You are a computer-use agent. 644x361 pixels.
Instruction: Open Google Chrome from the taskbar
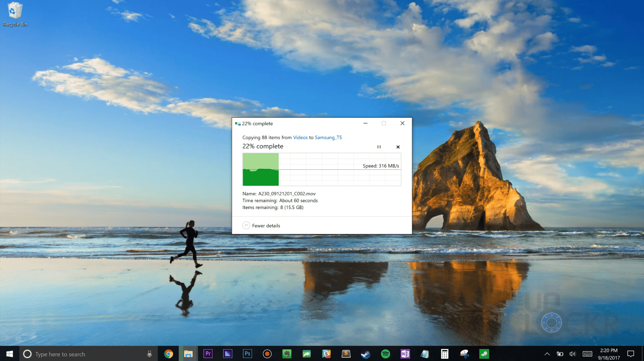[x=169, y=354]
